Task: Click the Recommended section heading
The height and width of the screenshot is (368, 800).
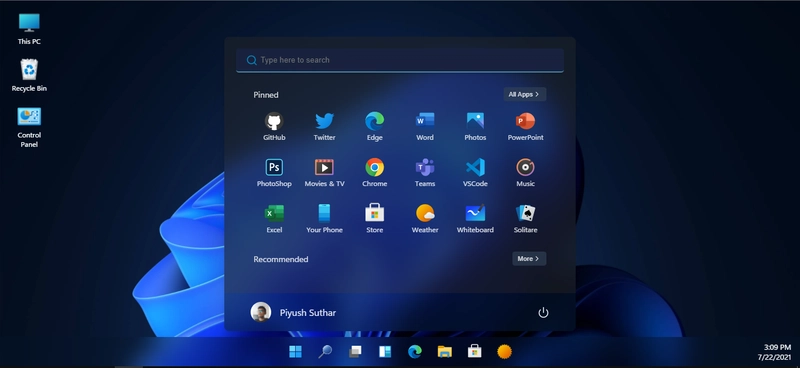Action: [281, 259]
